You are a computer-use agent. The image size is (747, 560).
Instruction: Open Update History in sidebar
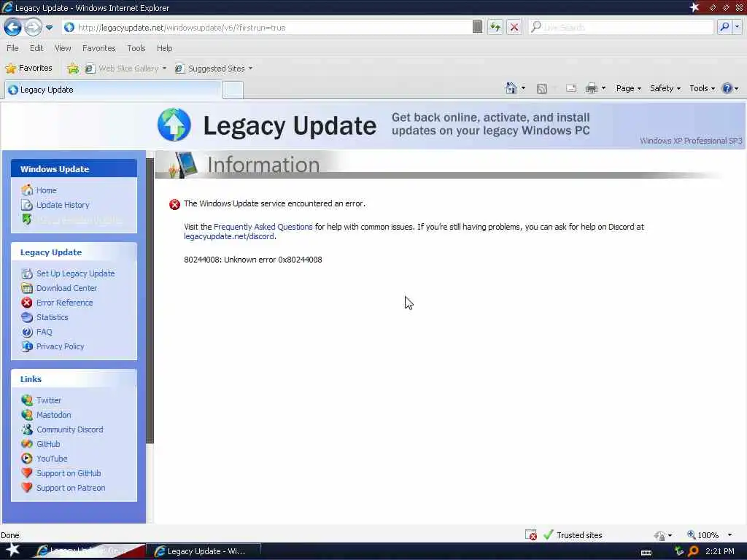tap(63, 205)
